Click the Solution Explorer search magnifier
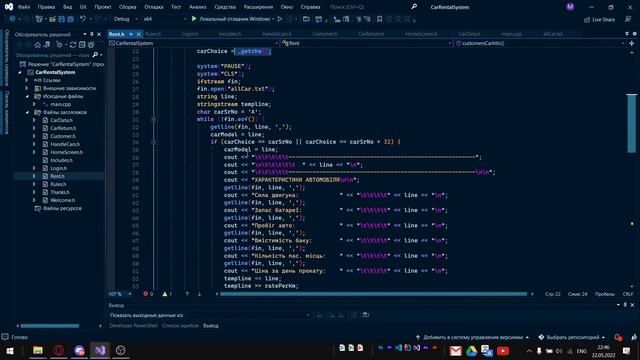Image resolution: width=640 pixels, height=360 pixels. pyautogui.click(x=95, y=55)
